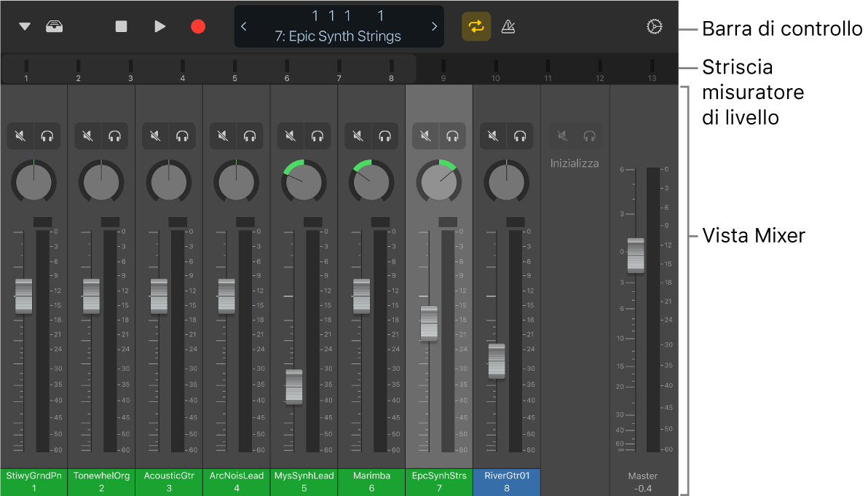Screen dimensions: 868x496
Task: Click level meter strip slot 13
Action: click(x=652, y=71)
